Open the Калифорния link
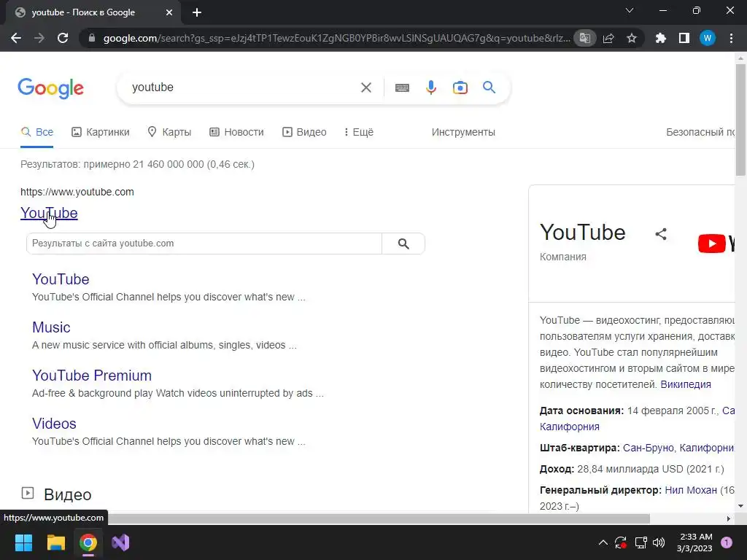This screenshot has height=560, width=747. coord(569,427)
